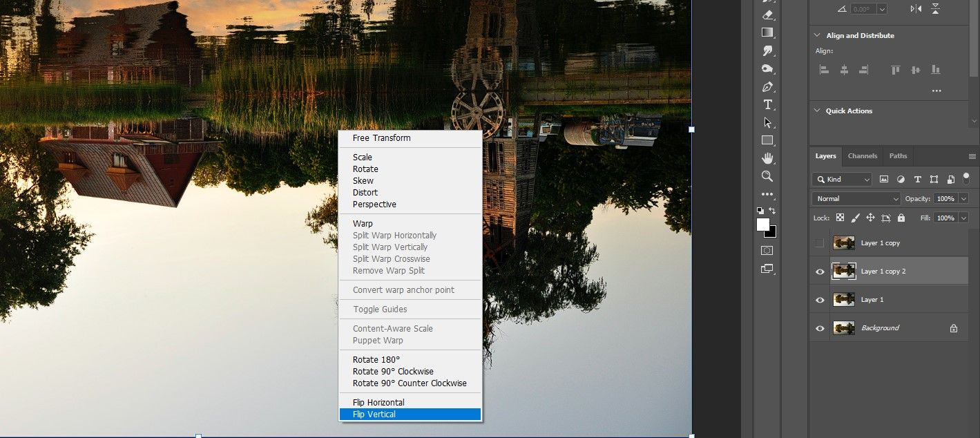Viewport: 980px width, 438px height.
Task: Toggle Quick Mask mode
Action: click(767, 250)
